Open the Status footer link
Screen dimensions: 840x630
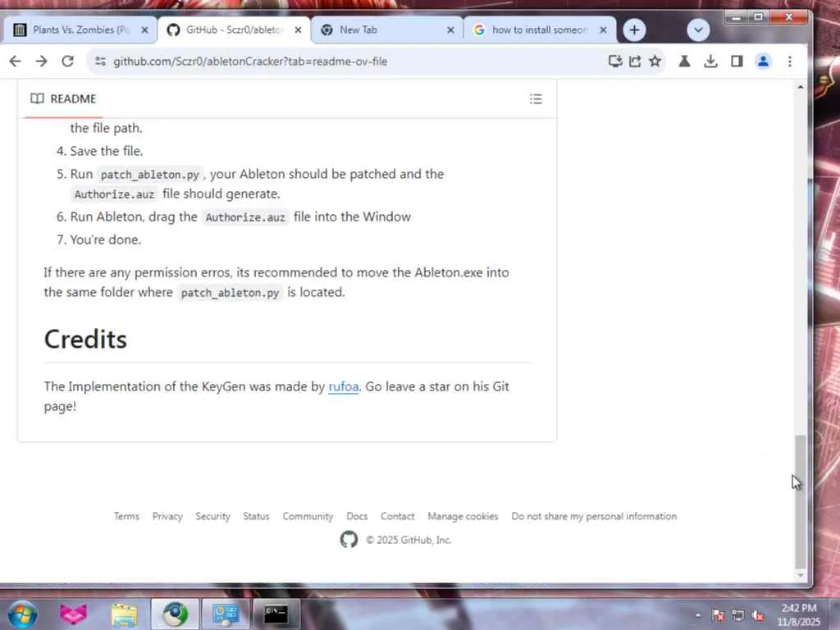256,516
